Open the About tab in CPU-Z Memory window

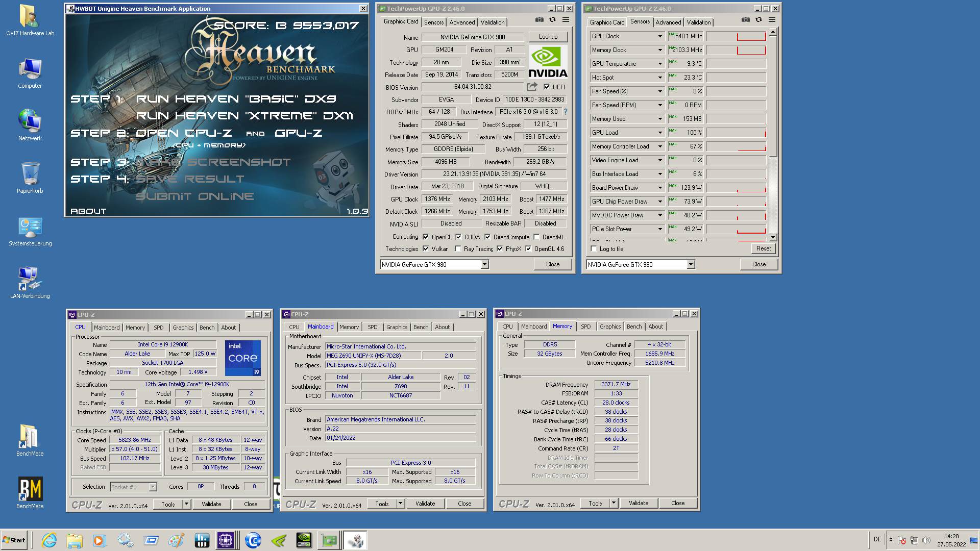655,327
